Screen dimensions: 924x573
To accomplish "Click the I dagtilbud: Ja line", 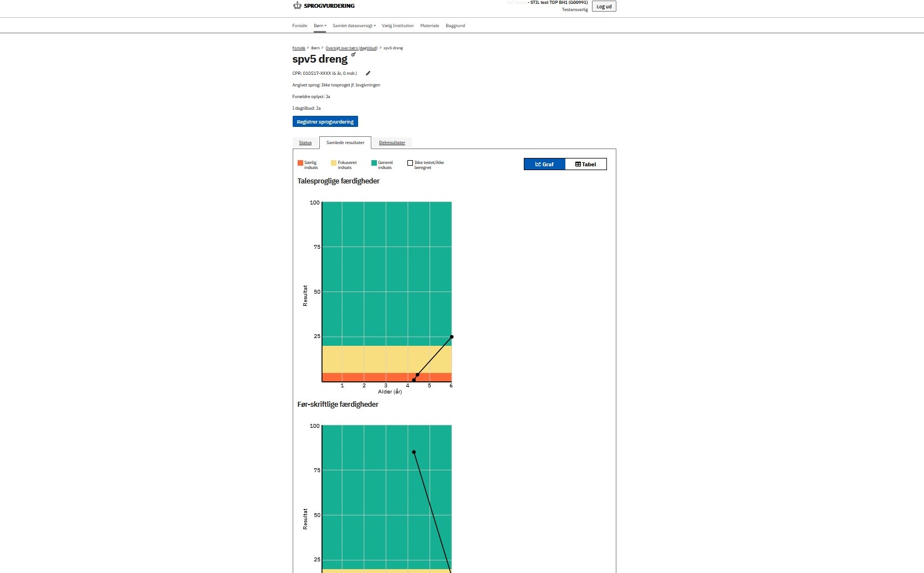I will 307,108.
